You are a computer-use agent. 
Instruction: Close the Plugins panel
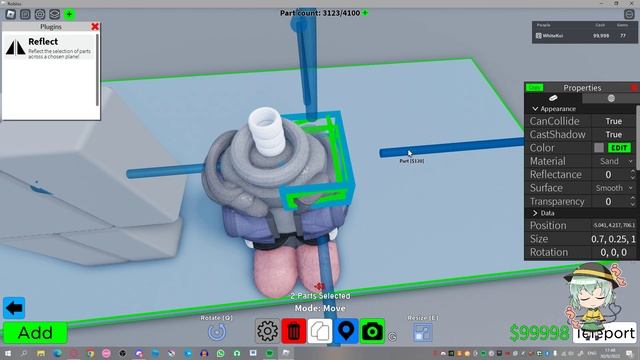point(95,27)
